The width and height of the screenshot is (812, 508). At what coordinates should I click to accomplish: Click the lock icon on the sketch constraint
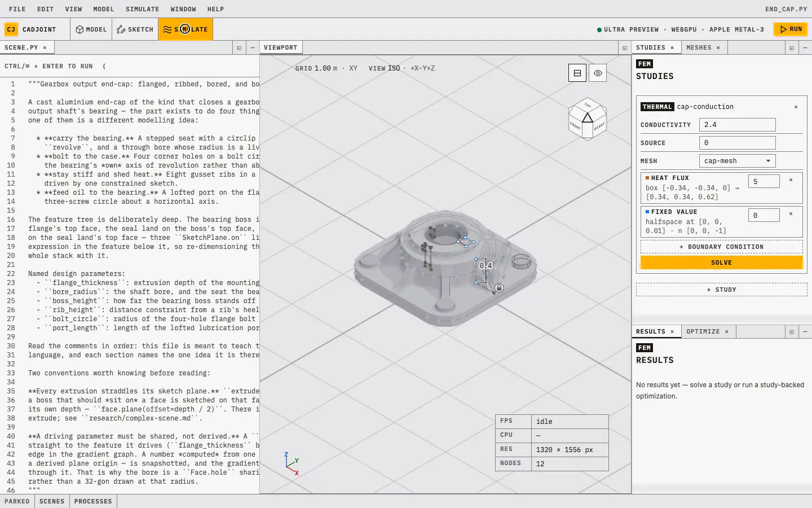(x=499, y=288)
